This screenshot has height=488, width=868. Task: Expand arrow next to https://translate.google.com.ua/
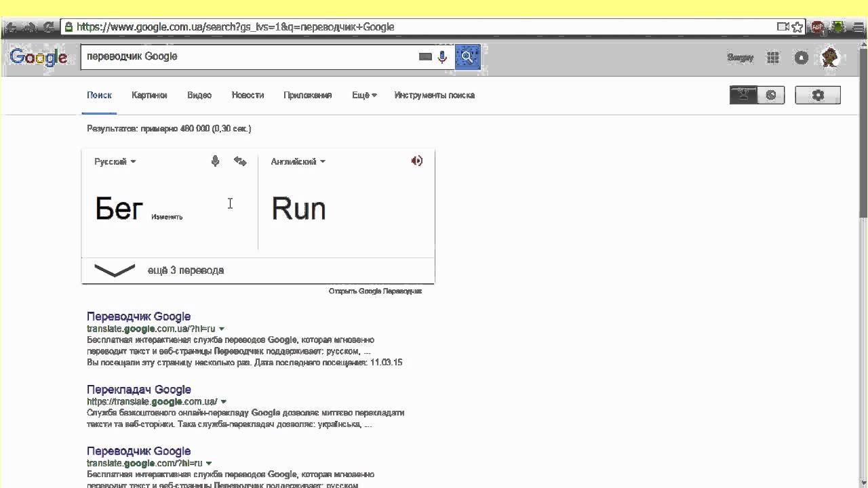click(x=224, y=402)
